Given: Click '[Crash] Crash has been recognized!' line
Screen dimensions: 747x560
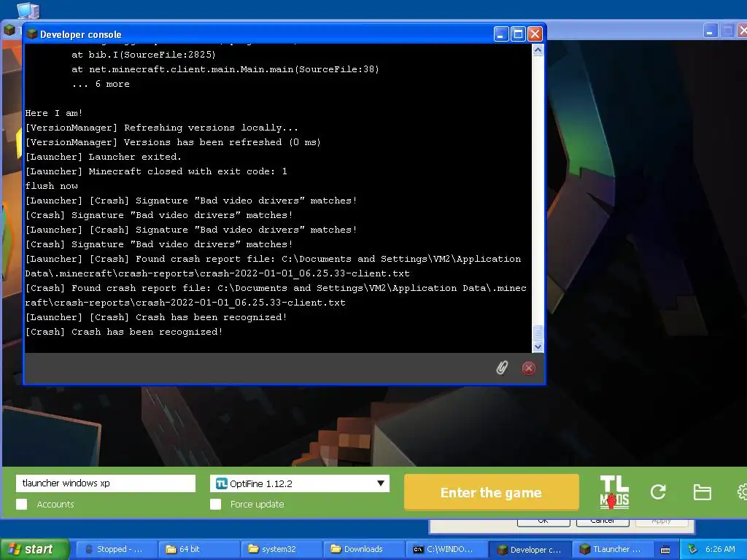Looking at the screenshot, I should pos(124,332).
